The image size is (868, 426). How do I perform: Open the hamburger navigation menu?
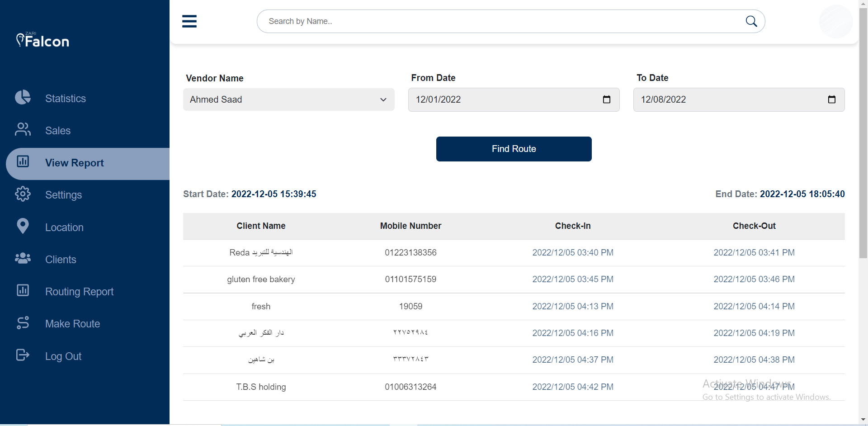click(189, 21)
